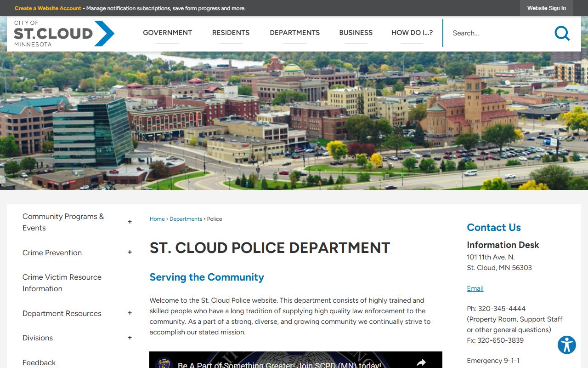Click the Website Sign In button
The height and width of the screenshot is (368, 588).
coord(546,8)
